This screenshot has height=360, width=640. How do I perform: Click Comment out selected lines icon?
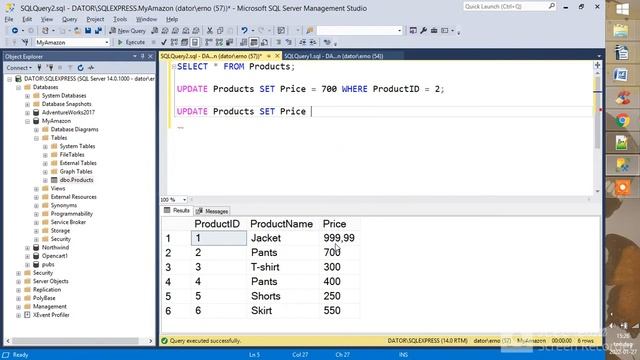click(x=278, y=42)
